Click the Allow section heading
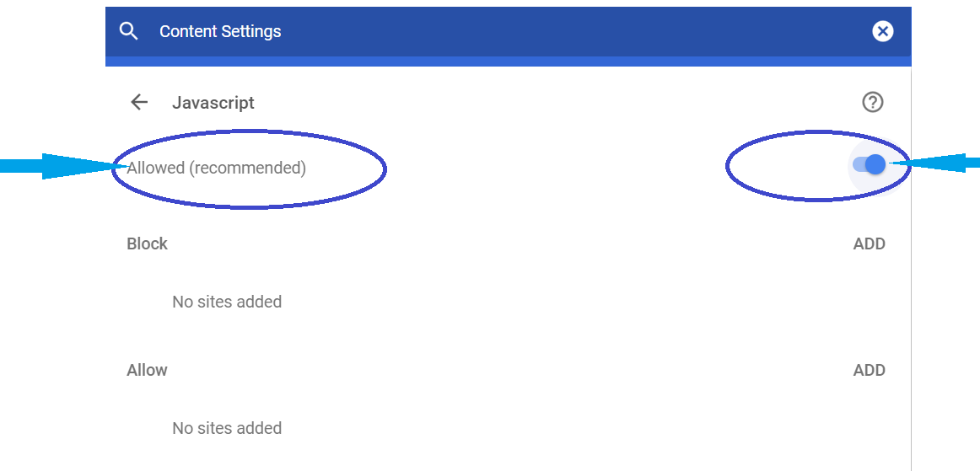This screenshot has height=471, width=980. [147, 370]
